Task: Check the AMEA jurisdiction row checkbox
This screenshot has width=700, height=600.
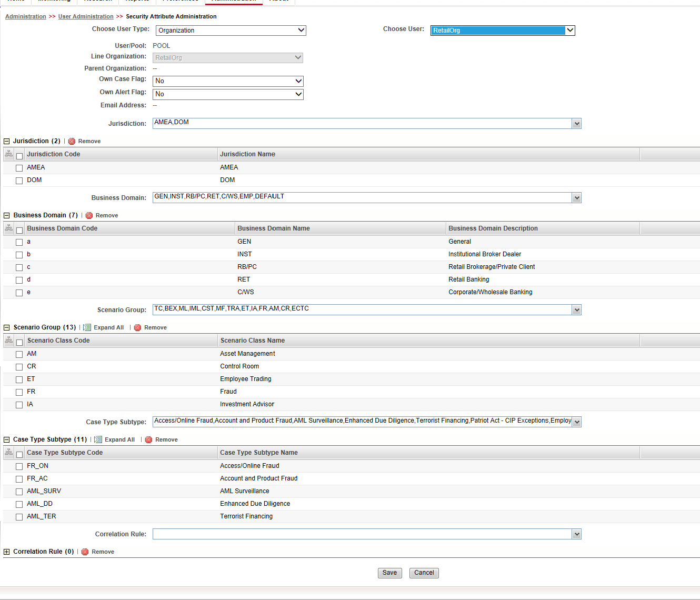Action: pos(19,168)
